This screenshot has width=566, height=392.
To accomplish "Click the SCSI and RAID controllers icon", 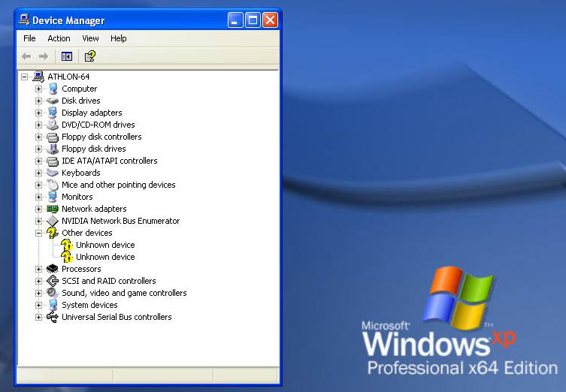I will [x=53, y=281].
